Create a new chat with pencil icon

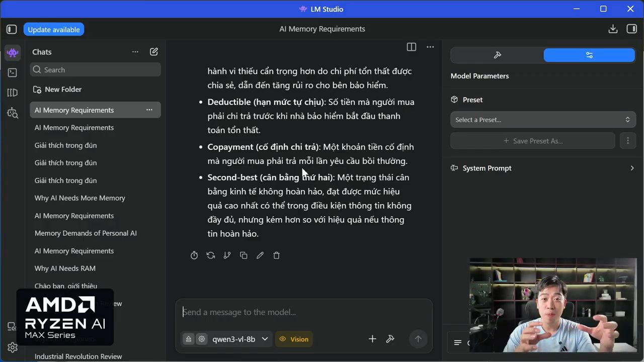click(154, 52)
